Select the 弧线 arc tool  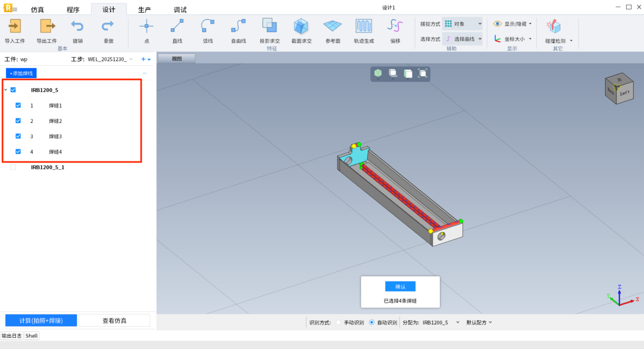point(207,26)
